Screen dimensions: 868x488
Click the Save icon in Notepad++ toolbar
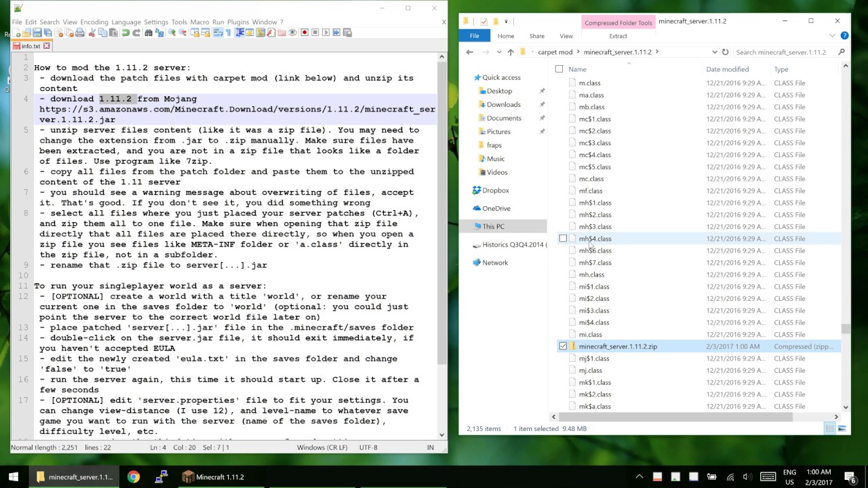pos(37,33)
